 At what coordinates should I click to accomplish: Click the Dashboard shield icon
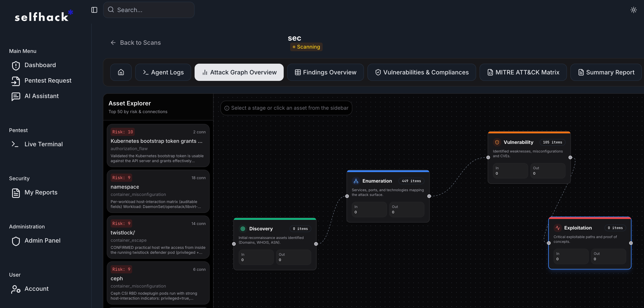[16, 65]
